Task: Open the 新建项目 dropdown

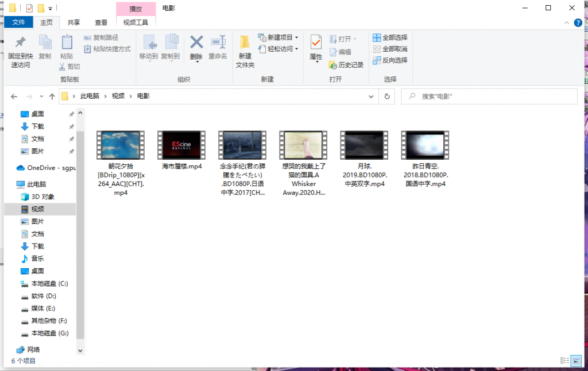Action: (278, 37)
